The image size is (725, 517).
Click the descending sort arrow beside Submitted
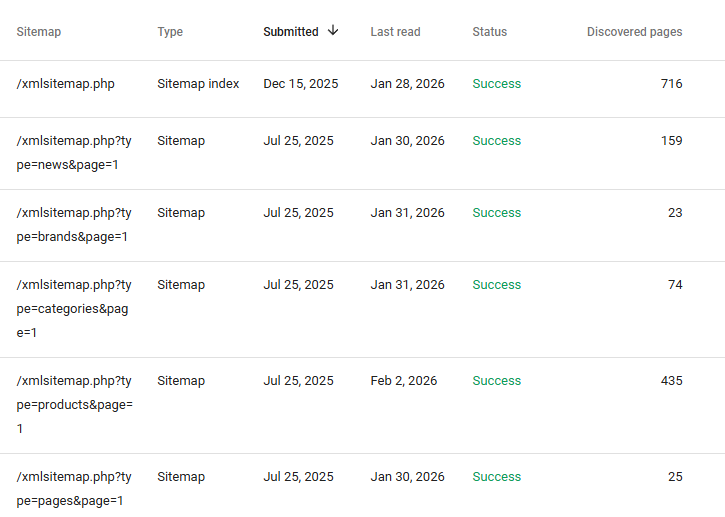(x=333, y=31)
